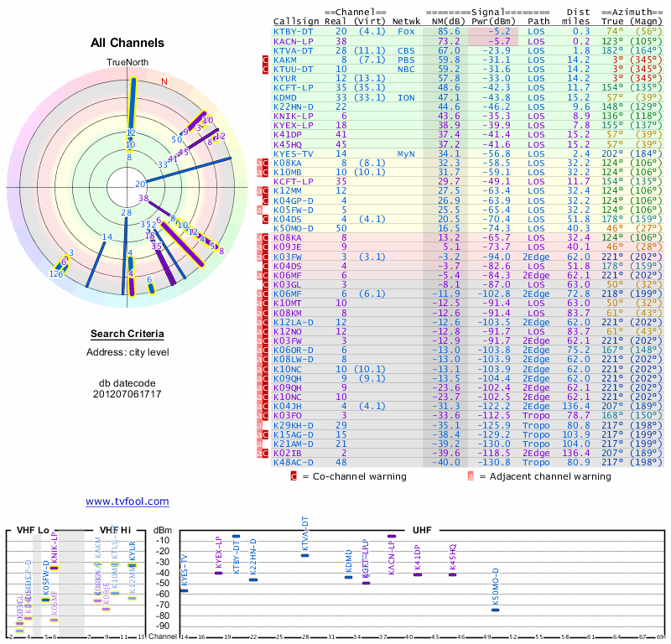Click the PBS network cell

pos(406,60)
